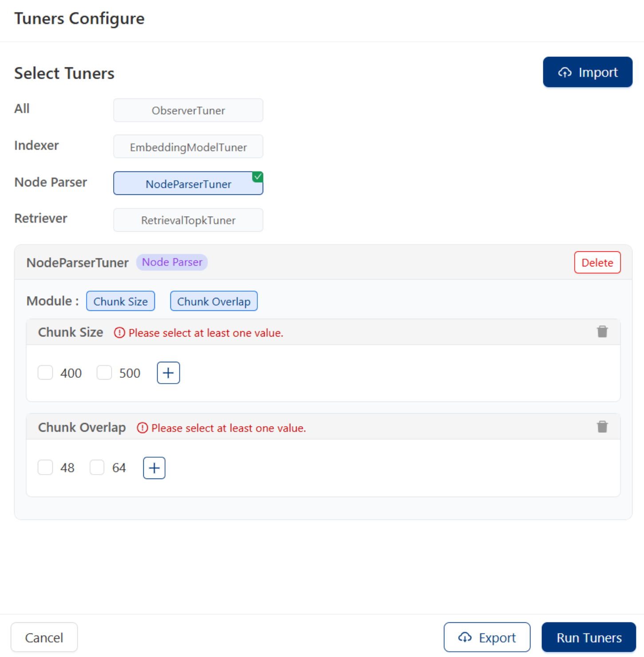Image resolution: width=644 pixels, height=657 pixels.
Task: Select ObserverTuner in the All row
Action: pyautogui.click(x=188, y=110)
